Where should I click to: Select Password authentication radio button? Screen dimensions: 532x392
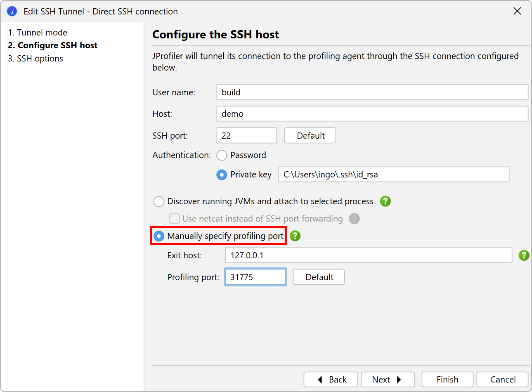pos(222,155)
